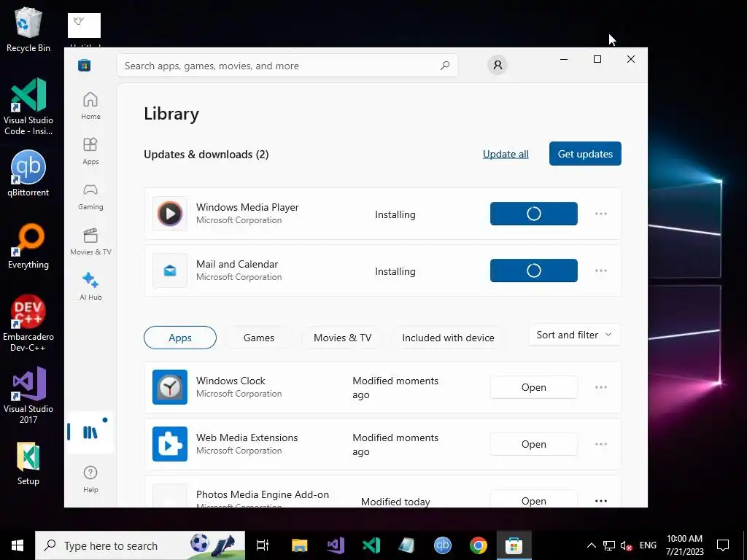This screenshot has height=560, width=747.
Task: Go to the Apps section in sidebar
Action: (x=90, y=151)
